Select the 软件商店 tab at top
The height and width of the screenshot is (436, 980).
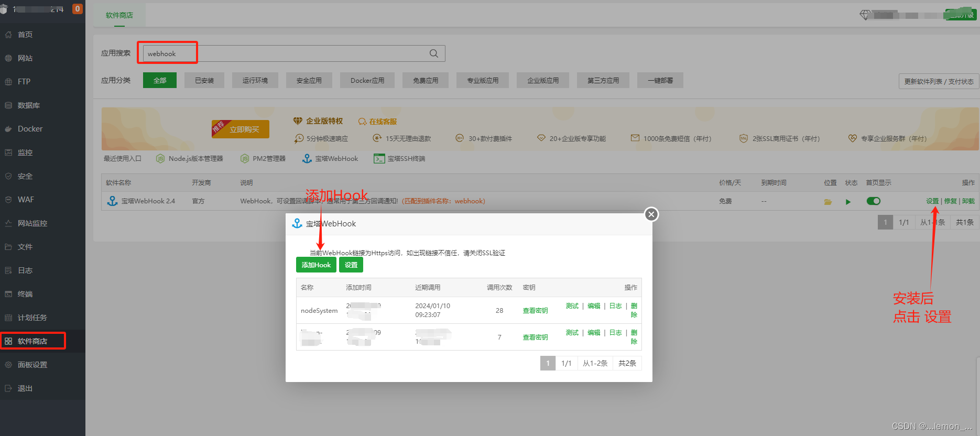point(119,15)
